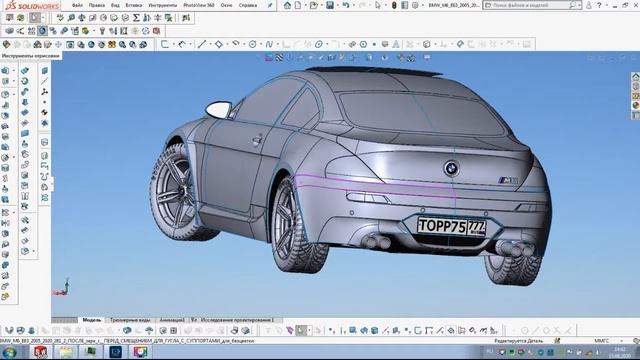Open the user login icon
The image size is (640, 360).
(x=589, y=5)
